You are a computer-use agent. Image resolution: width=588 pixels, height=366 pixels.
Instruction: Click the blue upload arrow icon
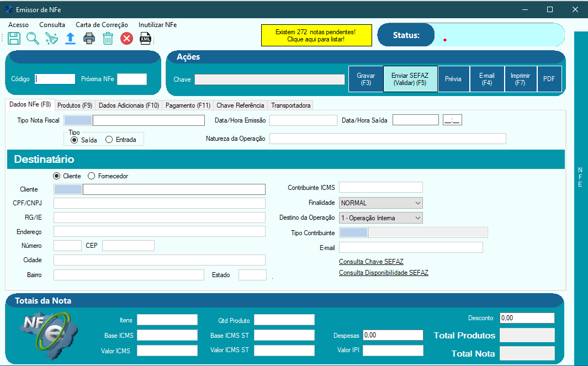click(70, 38)
